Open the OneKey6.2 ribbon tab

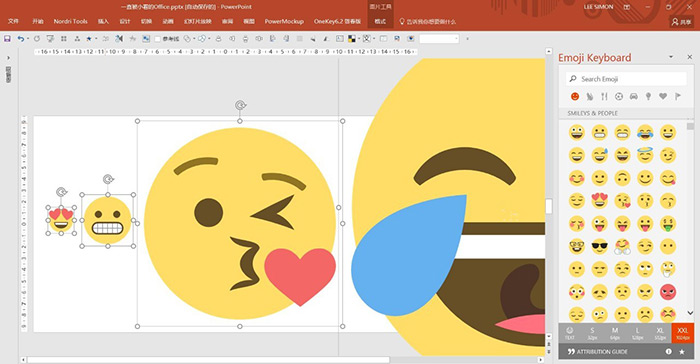tap(337, 21)
